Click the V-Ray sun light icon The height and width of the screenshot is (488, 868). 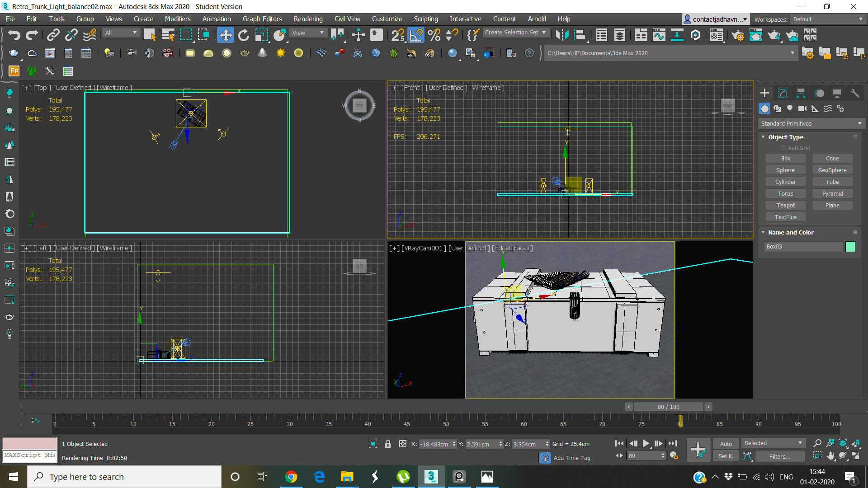[x=281, y=53]
